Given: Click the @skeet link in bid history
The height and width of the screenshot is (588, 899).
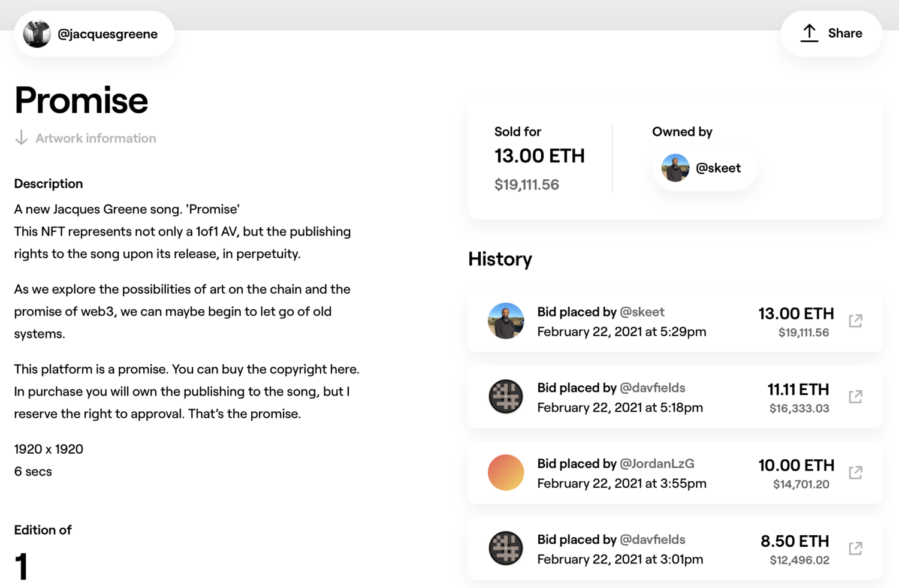Looking at the screenshot, I should pos(642,312).
